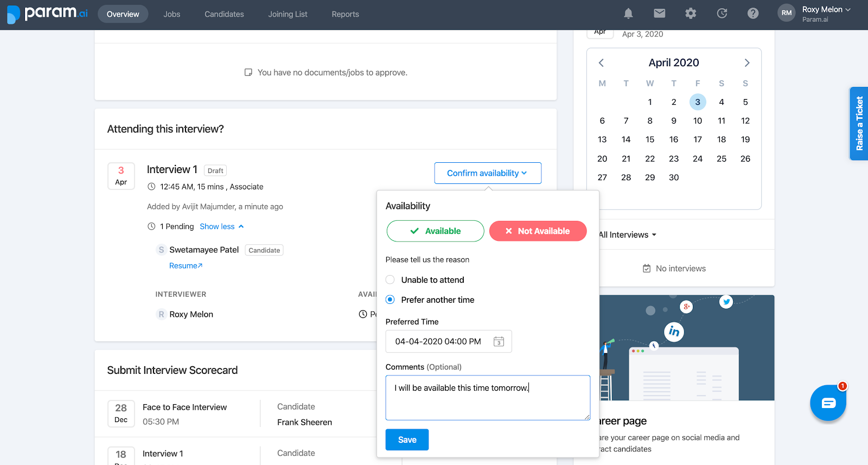Select April 30 in the calendar
The width and height of the screenshot is (868, 465).
coord(674,177)
